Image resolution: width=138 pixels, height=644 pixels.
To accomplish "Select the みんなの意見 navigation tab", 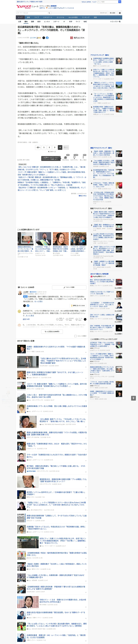I will pyautogui.click(x=73, y=17).
